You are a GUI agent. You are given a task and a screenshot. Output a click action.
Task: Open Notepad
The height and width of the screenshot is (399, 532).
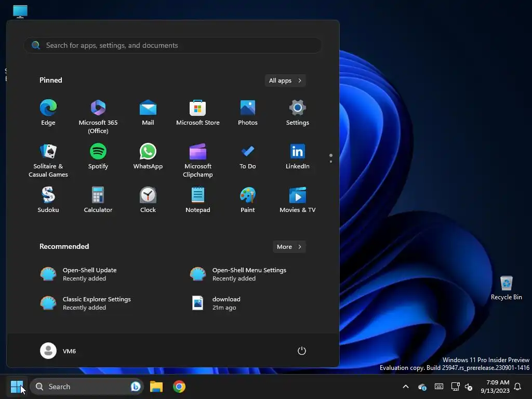tap(198, 200)
